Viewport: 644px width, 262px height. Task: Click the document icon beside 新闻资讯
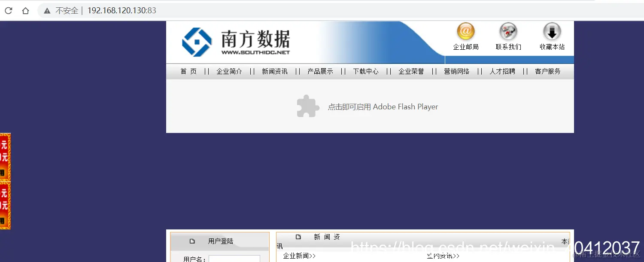click(298, 236)
